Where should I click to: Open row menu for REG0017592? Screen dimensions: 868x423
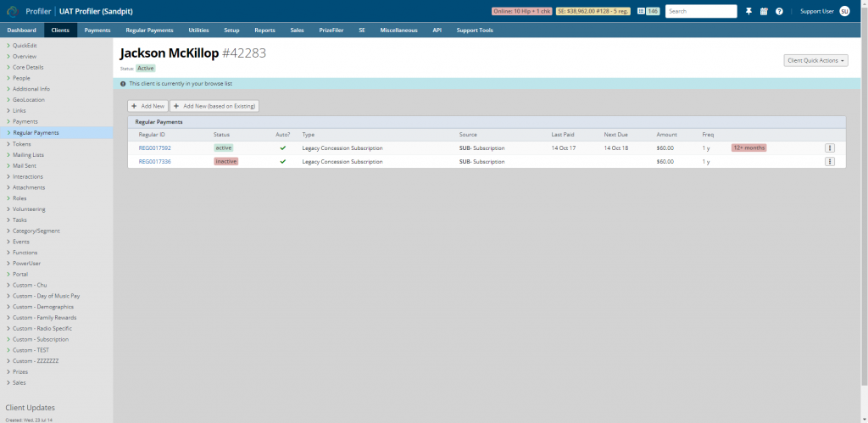click(x=829, y=147)
